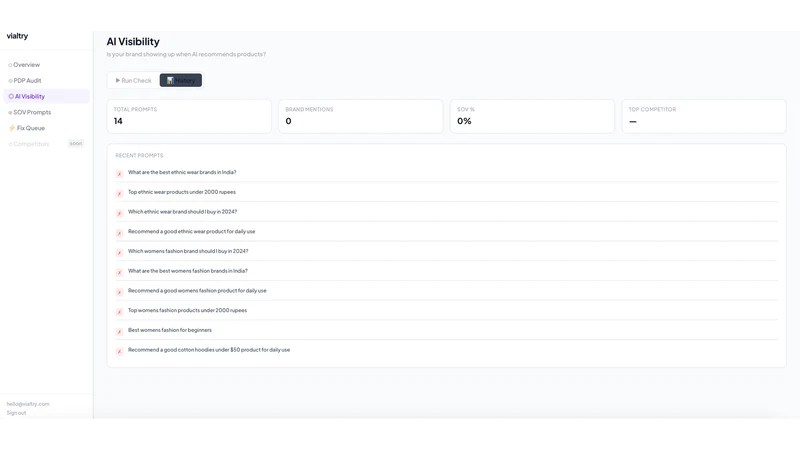Click the Brand Mentions card
This screenshot has width=800, height=450.
point(360,116)
